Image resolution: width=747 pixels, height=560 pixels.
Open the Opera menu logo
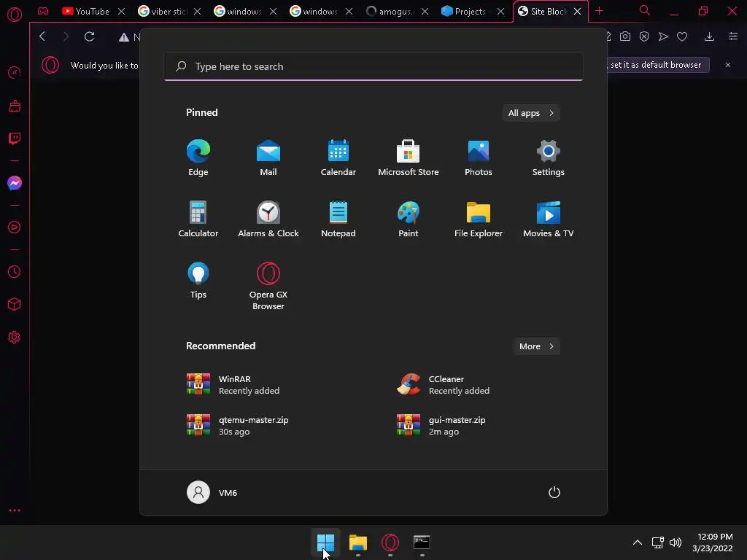tap(15, 15)
